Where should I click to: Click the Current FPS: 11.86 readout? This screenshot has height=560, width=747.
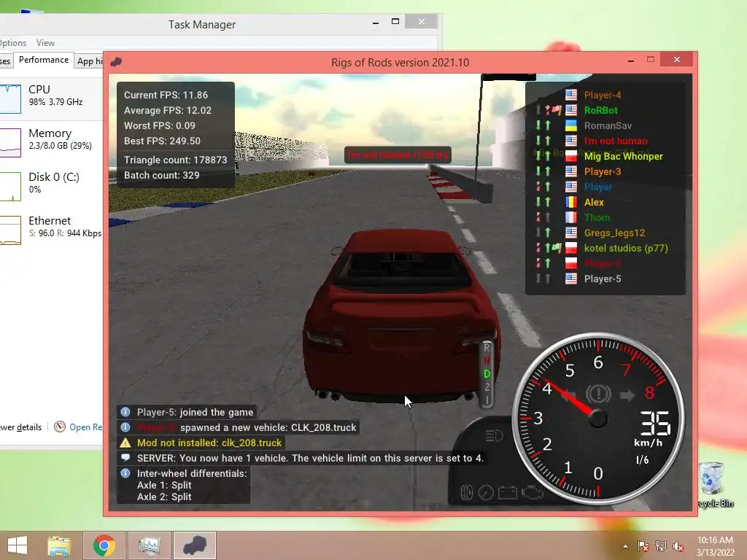coord(166,95)
